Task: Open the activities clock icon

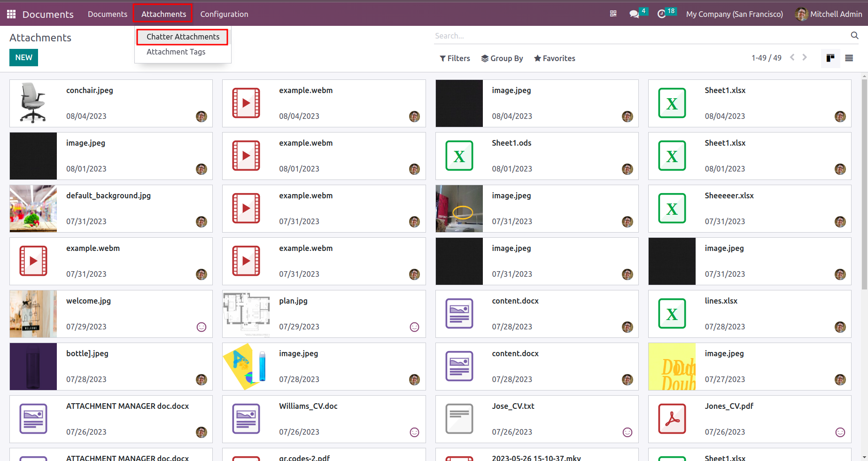Action: point(661,14)
